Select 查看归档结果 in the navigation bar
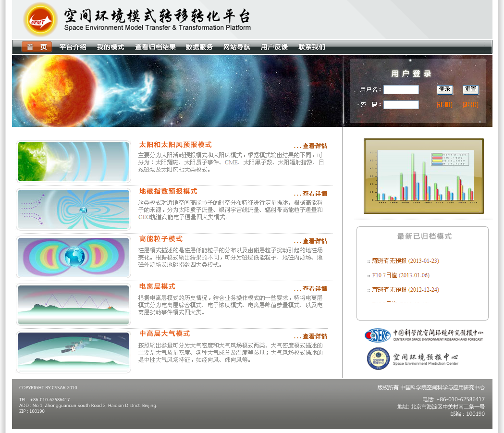The image size is (504, 433). pyautogui.click(x=155, y=47)
